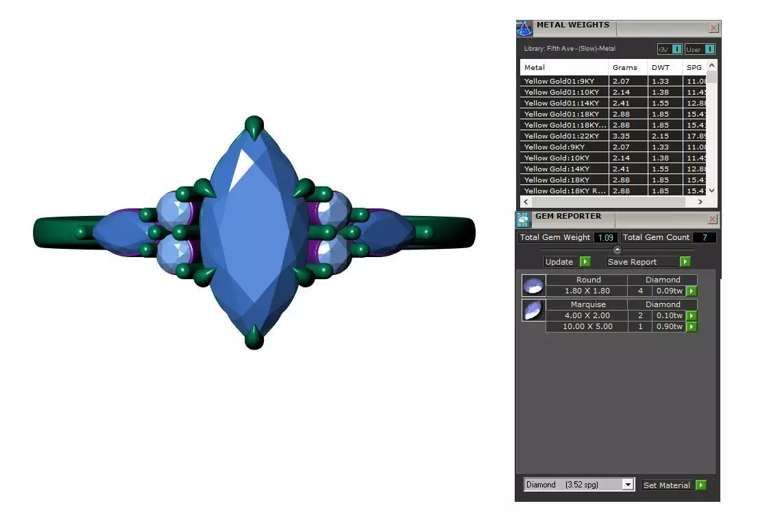Click the metal list scroll up arrow

(x=711, y=65)
